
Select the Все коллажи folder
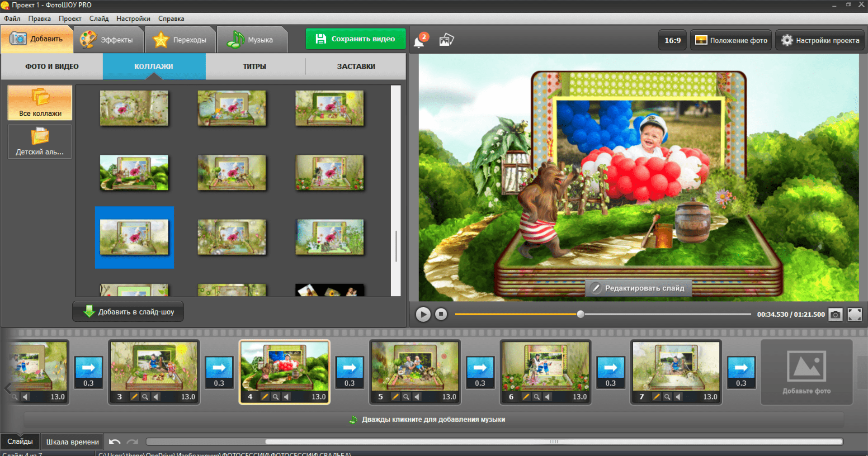point(40,103)
